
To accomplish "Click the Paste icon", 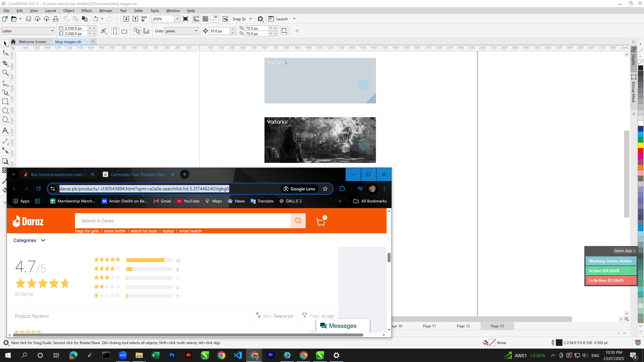I will tap(85, 19).
